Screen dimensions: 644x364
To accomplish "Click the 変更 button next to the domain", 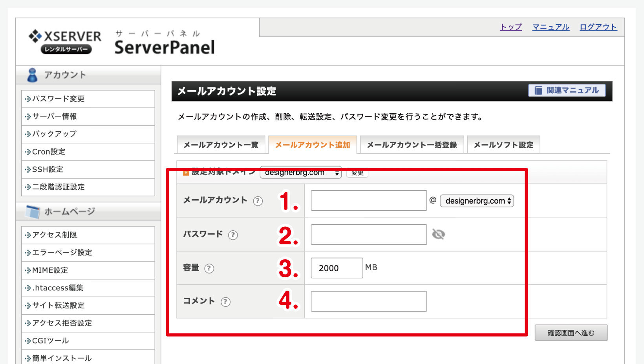I will 357,173.
